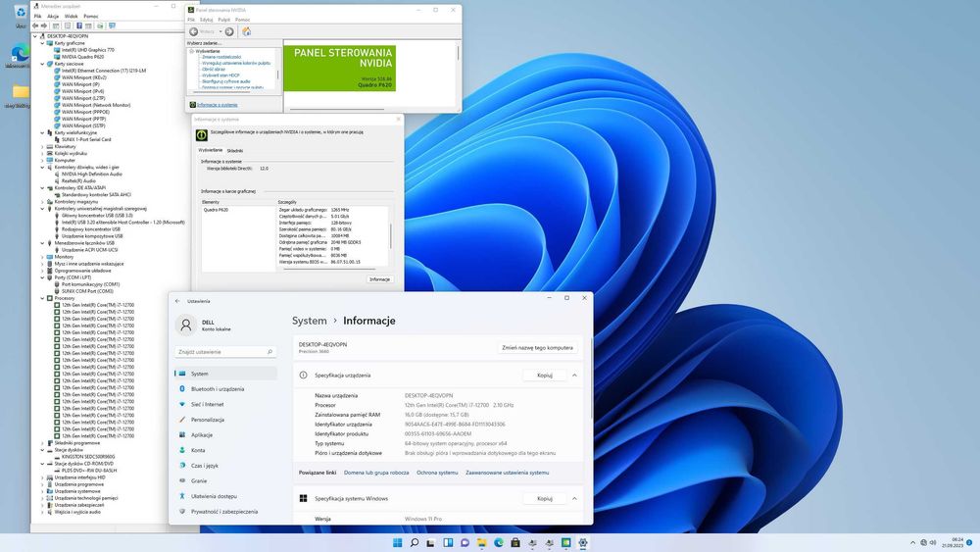Image resolution: width=980 pixels, height=552 pixels.
Task: Collapse the Karty graficzne tree node
Action: coord(42,43)
